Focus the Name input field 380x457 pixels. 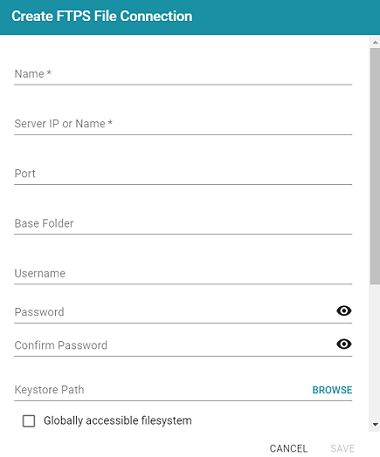183,74
